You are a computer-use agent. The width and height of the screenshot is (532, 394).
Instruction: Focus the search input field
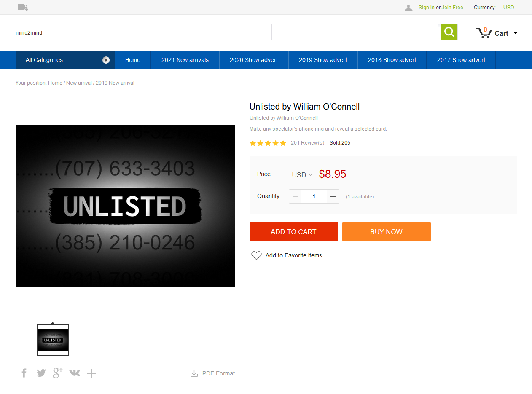pyautogui.click(x=356, y=32)
